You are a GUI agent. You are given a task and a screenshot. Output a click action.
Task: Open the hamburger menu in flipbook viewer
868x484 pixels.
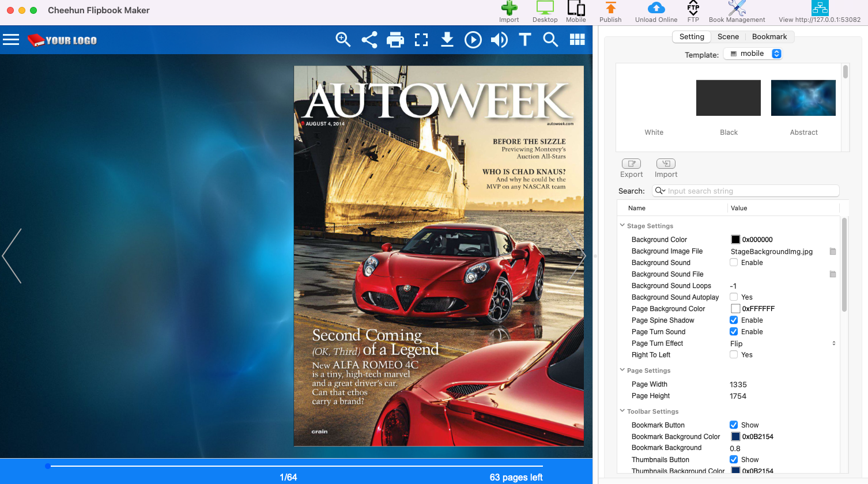point(11,40)
